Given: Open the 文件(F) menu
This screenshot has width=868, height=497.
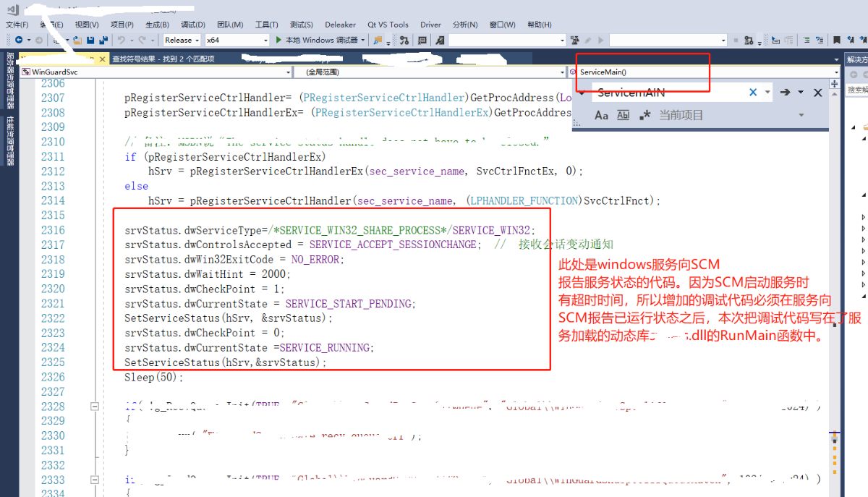Looking at the screenshot, I should click(17, 25).
